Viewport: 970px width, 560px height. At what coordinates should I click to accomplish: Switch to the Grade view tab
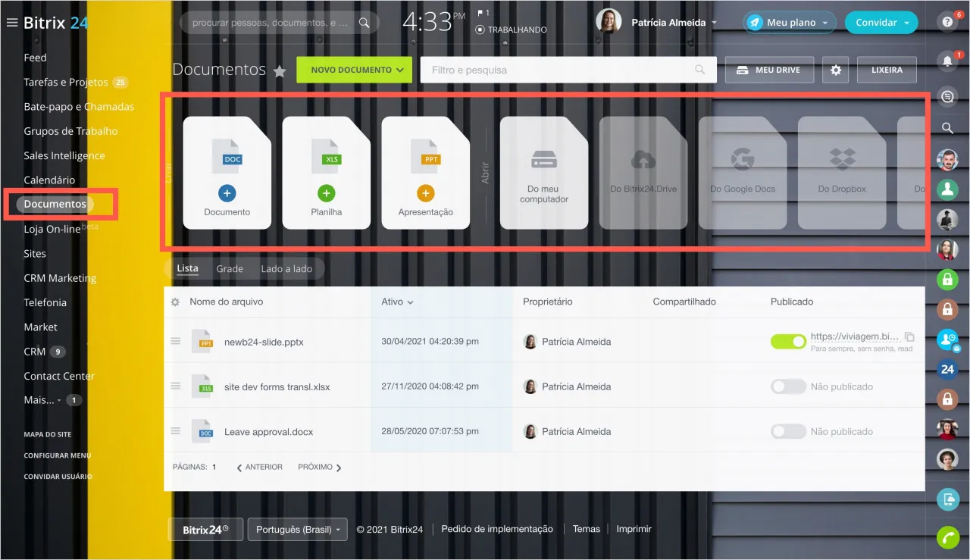click(230, 269)
